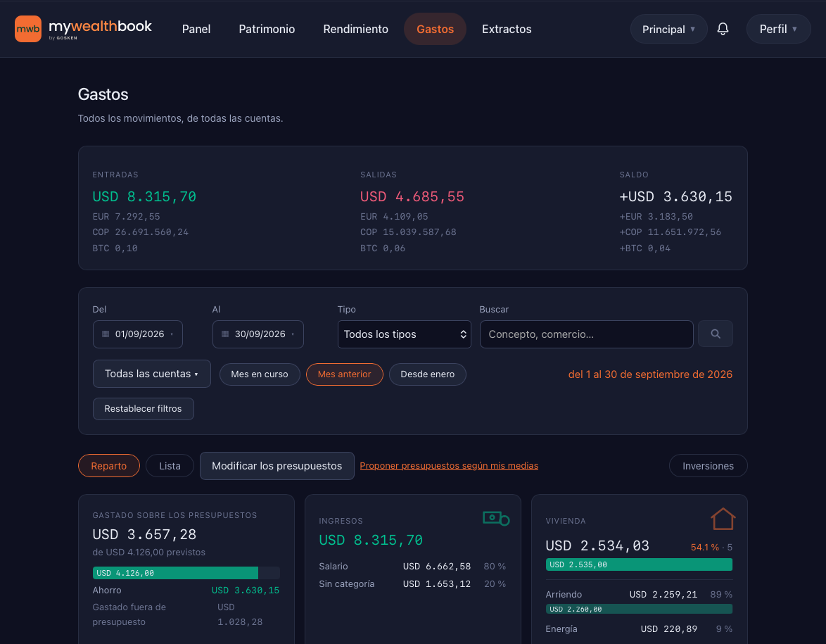Click the Vivienda house icon
Viewport: 826px width, 644px height.
[x=723, y=519]
